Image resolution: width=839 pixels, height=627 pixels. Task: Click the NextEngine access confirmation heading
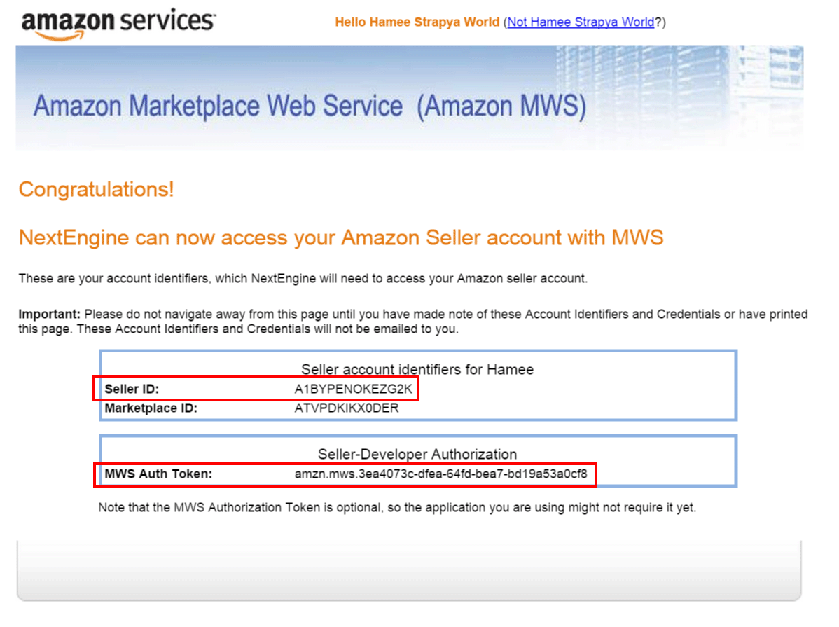(341, 238)
